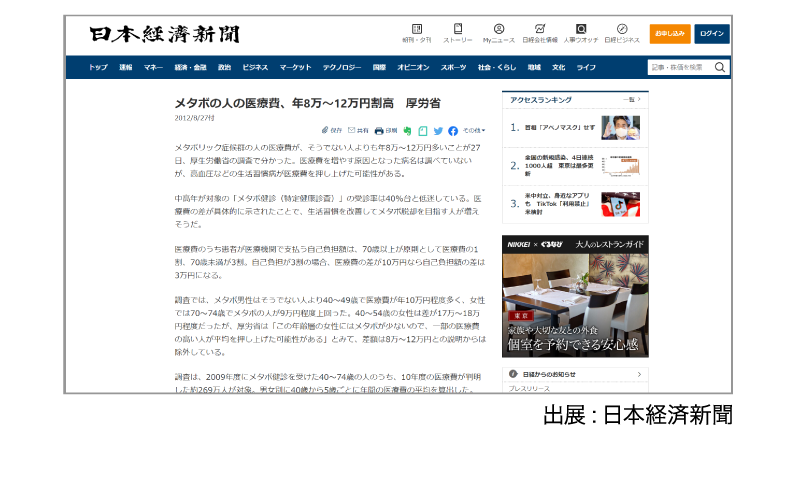
Task: Expand the アクセスランキング 一覧 chevron
Action: coord(631,100)
